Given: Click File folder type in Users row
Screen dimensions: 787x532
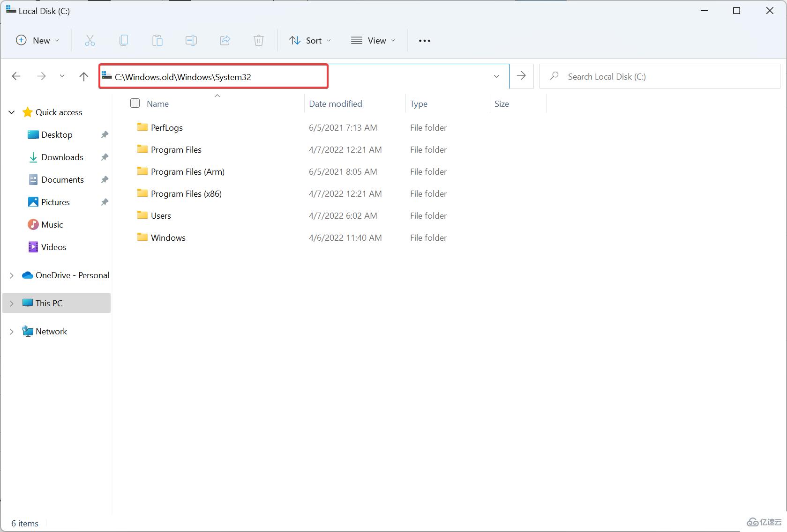Looking at the screenshot, I should tap(428, 215).
